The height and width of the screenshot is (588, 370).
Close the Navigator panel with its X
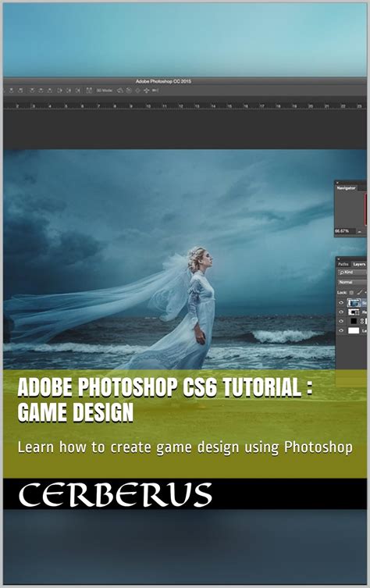pyautogui.click(x=337, y=183)
